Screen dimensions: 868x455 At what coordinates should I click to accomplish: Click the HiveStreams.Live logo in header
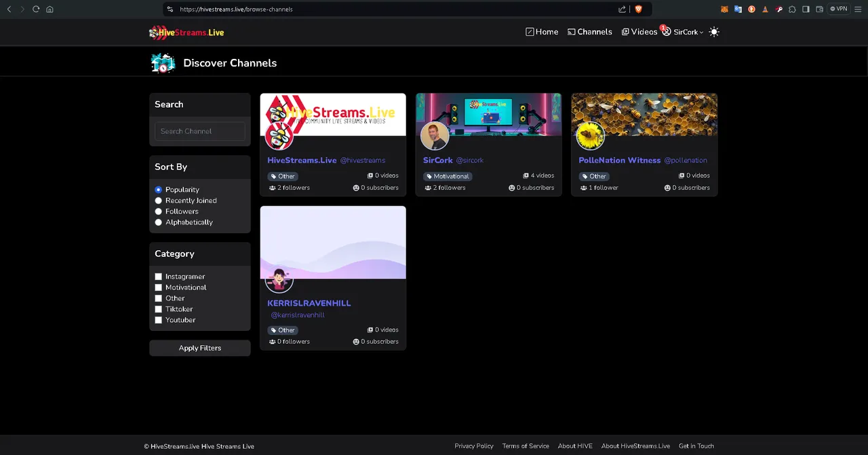pyautogui.click(x=186, y=32)
